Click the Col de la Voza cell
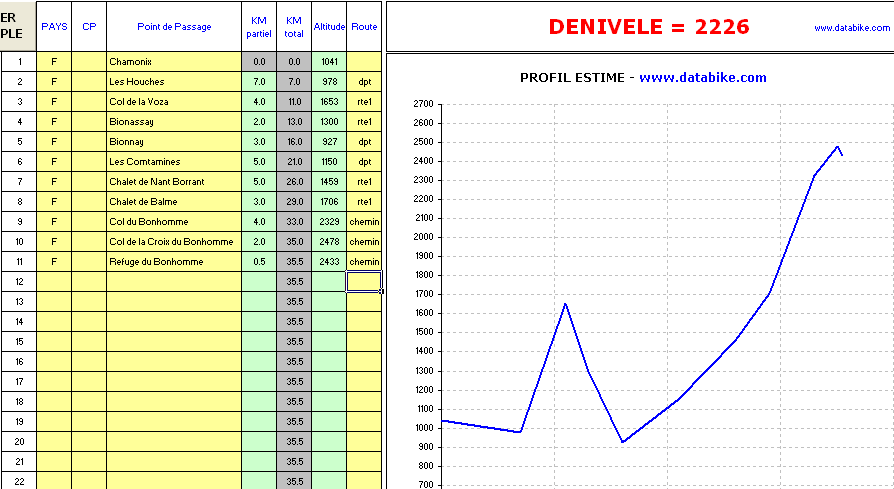 pyautogui.click(x=174, y=102)
